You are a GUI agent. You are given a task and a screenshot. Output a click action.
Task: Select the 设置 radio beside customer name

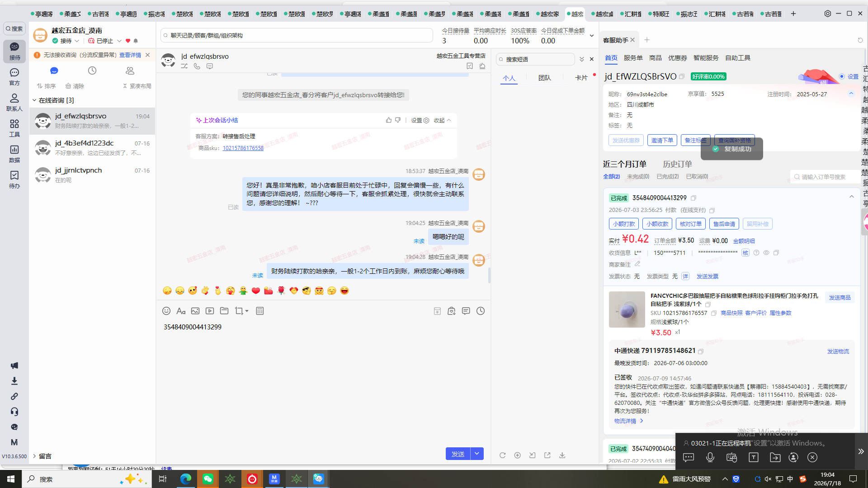click(x=842, y=76)
